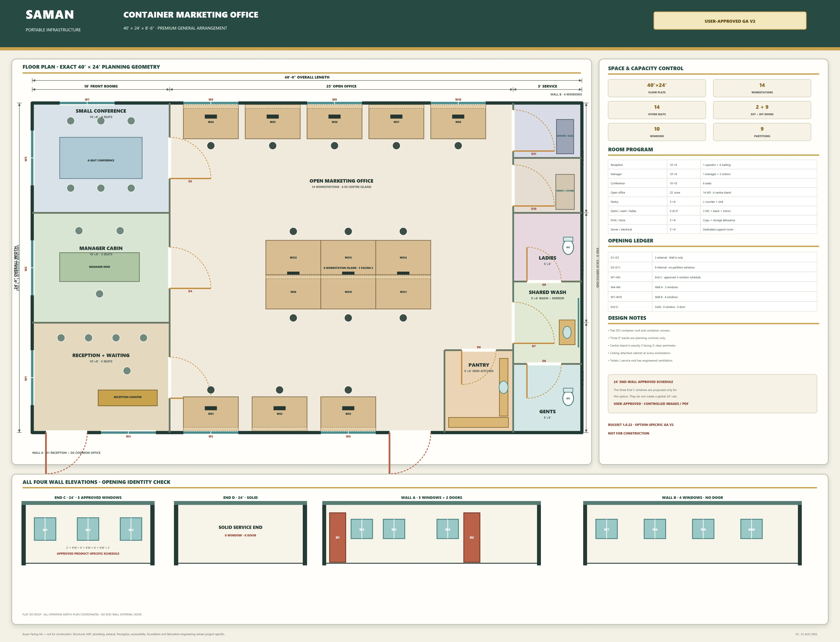Viewport: 840px width, 642px height.
Task: Click workstation WS6 desk
Action: click(x=335, y=122)
